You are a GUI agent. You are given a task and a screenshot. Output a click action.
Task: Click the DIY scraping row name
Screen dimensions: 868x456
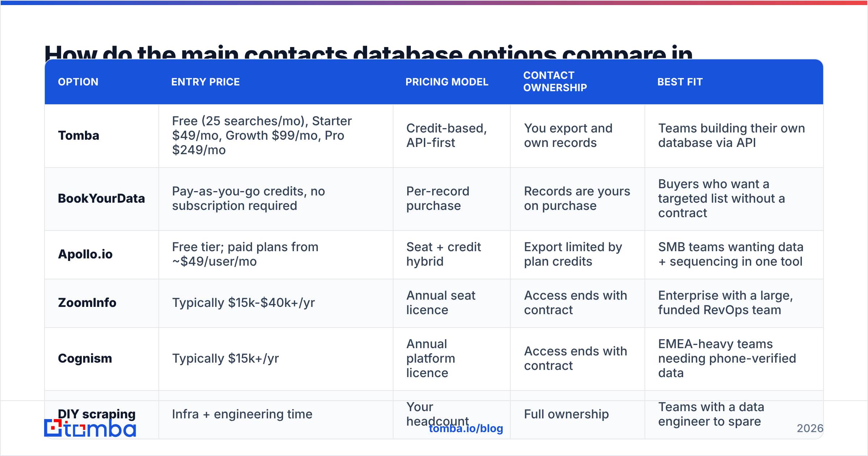click(97, 414)
